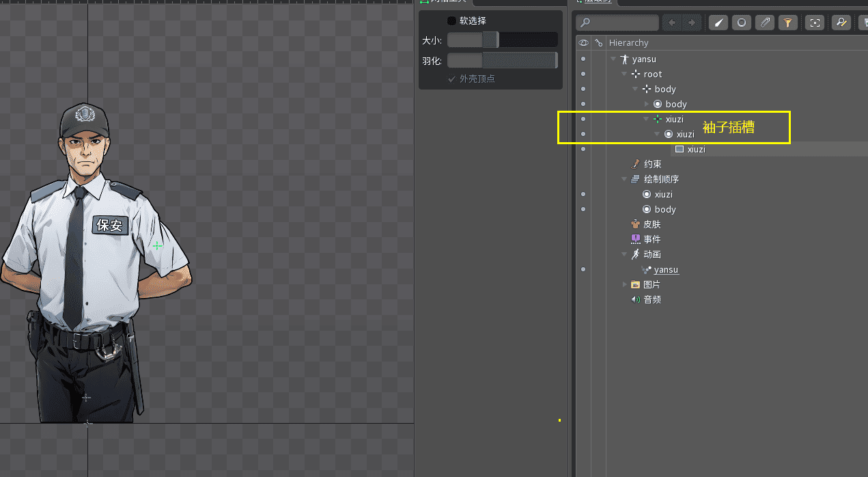This screenshot has height=477, width=868.
Task: Click the hierarchy search input field
Action: (x=623, y=23)
